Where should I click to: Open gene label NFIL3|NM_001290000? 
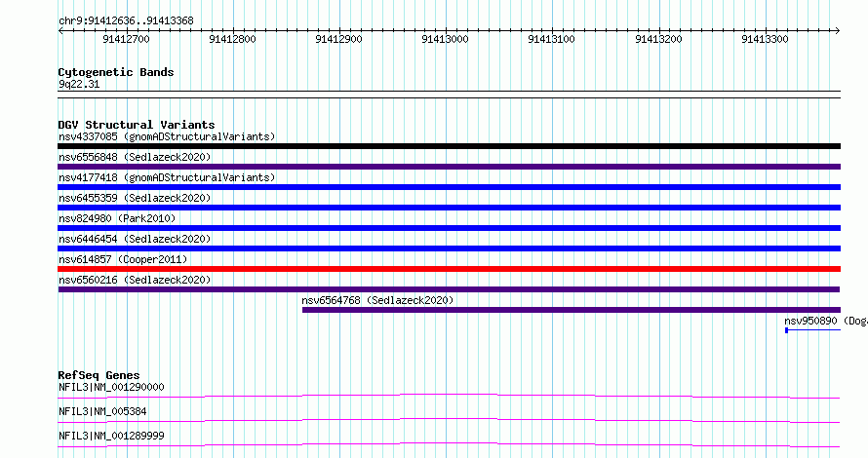pyautogui.click(x=111, y=387)
